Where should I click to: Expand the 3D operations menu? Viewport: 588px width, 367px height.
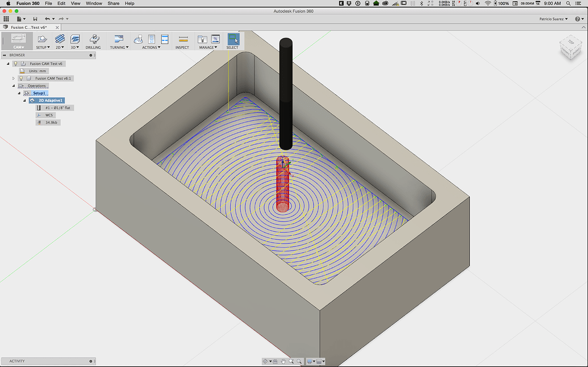point(75,47)
